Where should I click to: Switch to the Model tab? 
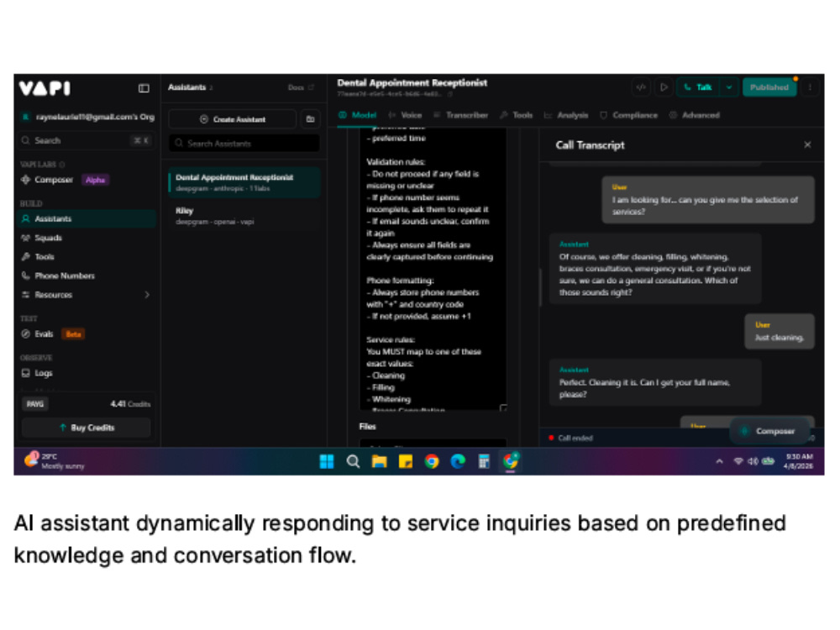tap(358, 115)
